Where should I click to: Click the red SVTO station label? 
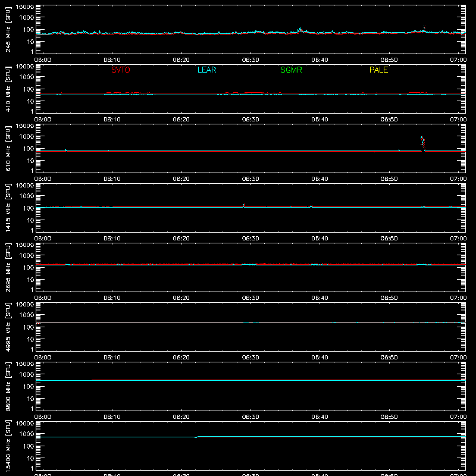121,70
